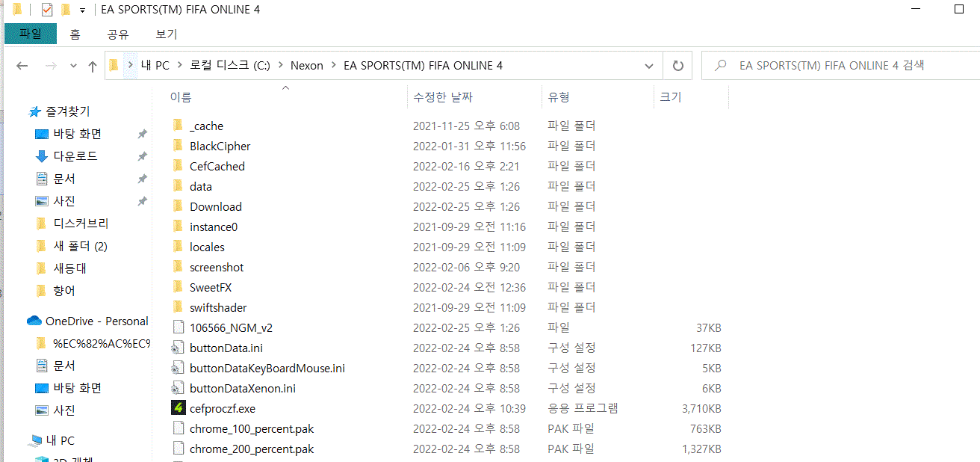Click date 2022-01-31 오후 11:56 of BlackCipher
980x462 pixels.
[469, 146]
